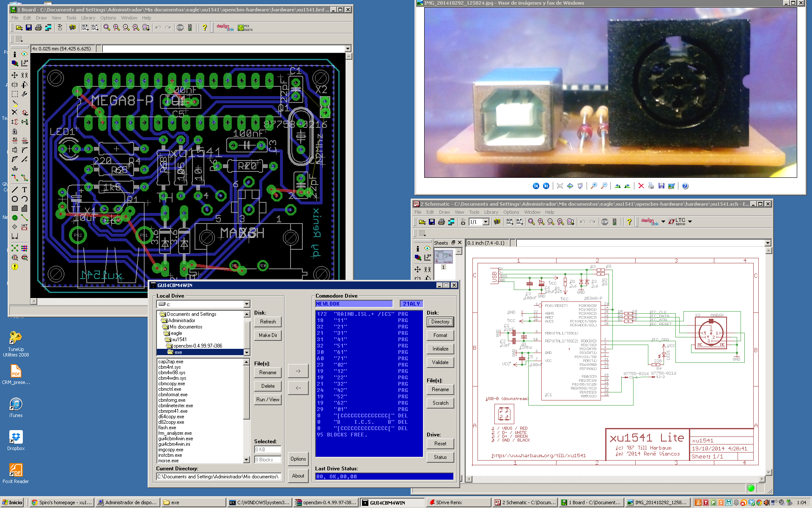
Task: Click the Make Dir button
Action: (268, 335)
